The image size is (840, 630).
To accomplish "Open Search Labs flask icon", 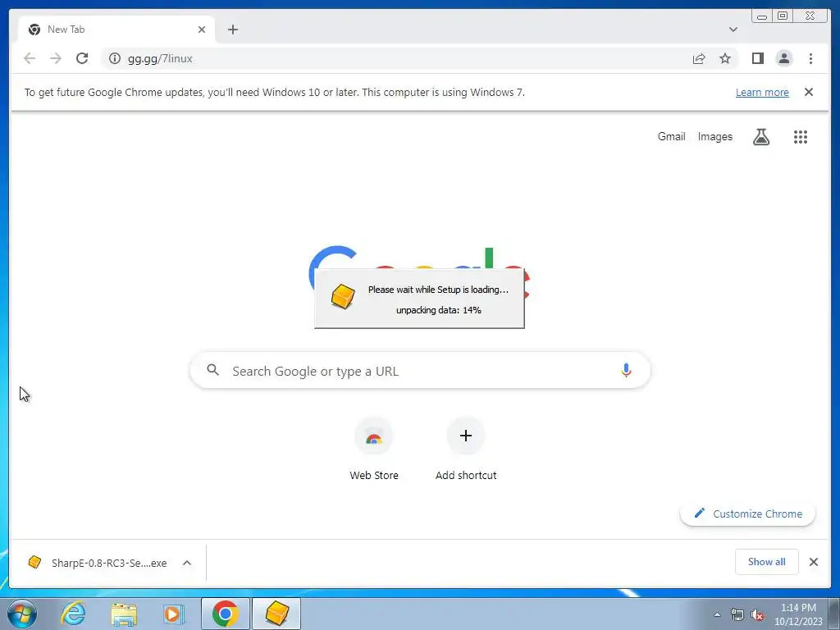I will point(760,137).
